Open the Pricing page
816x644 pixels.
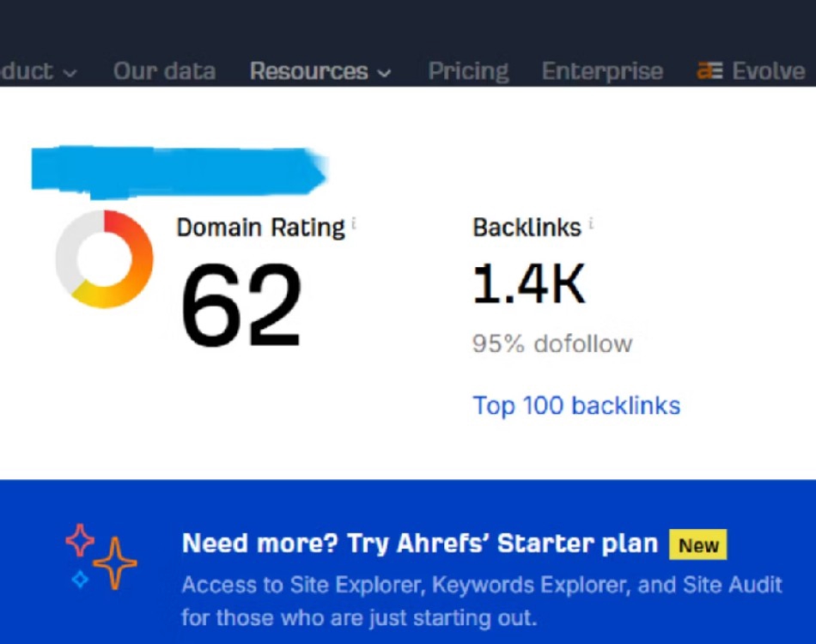(x=468, y=71)
